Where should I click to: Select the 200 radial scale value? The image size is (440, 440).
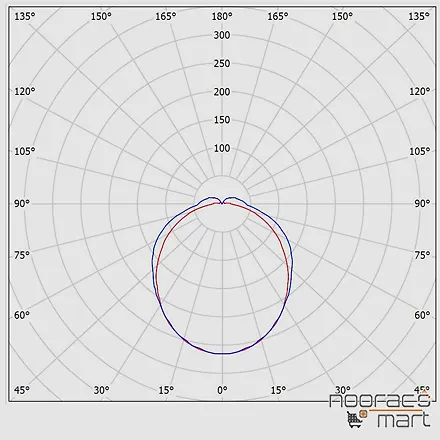pyautogui.click(x=222, y=92)
